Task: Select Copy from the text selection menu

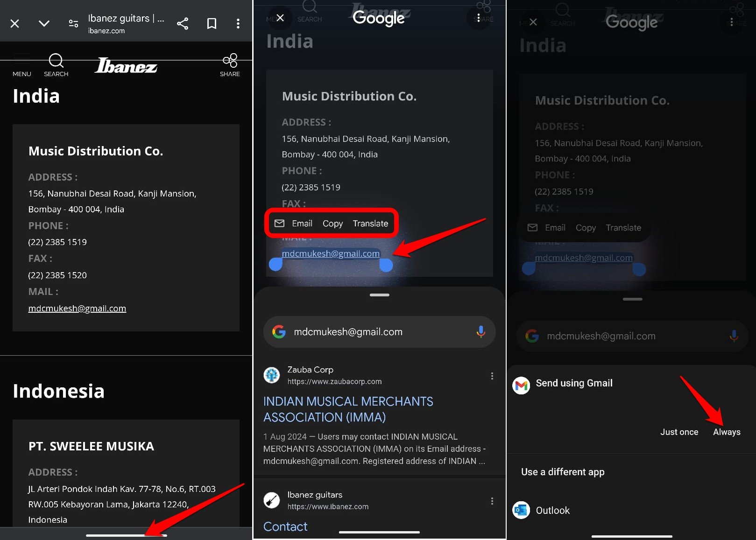Action: (332, 223)
